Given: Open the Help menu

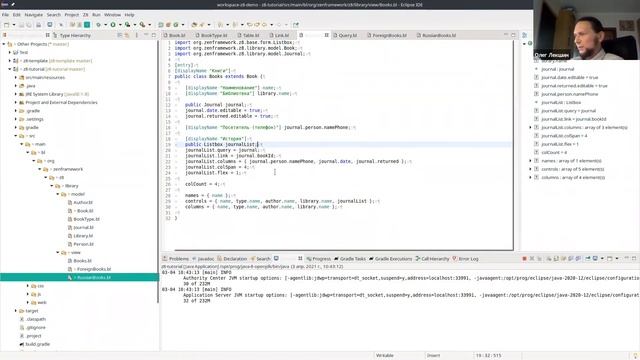Looking at the screenshot, I should [x=129, y=15].
